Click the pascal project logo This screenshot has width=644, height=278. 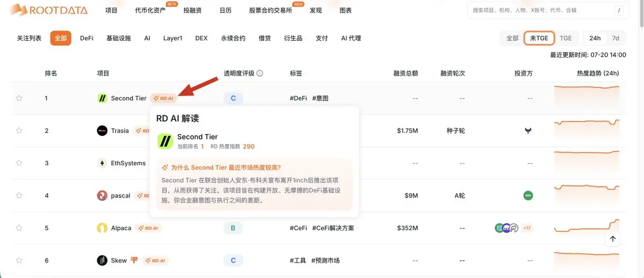pos(102,195)
